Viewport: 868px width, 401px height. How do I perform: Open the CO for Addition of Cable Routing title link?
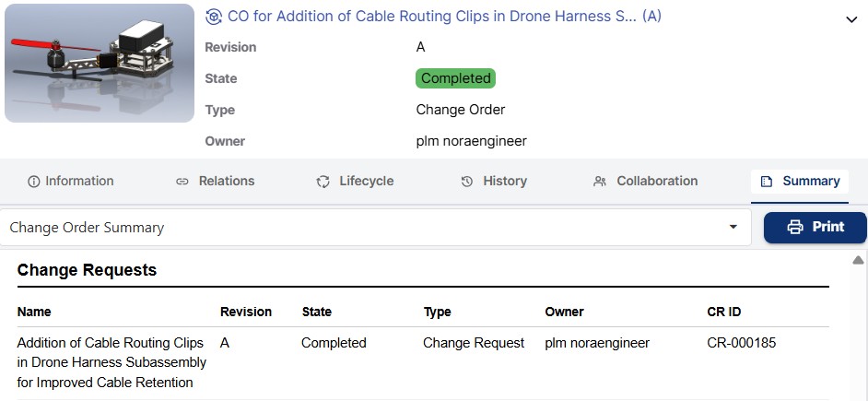(433, 17)
